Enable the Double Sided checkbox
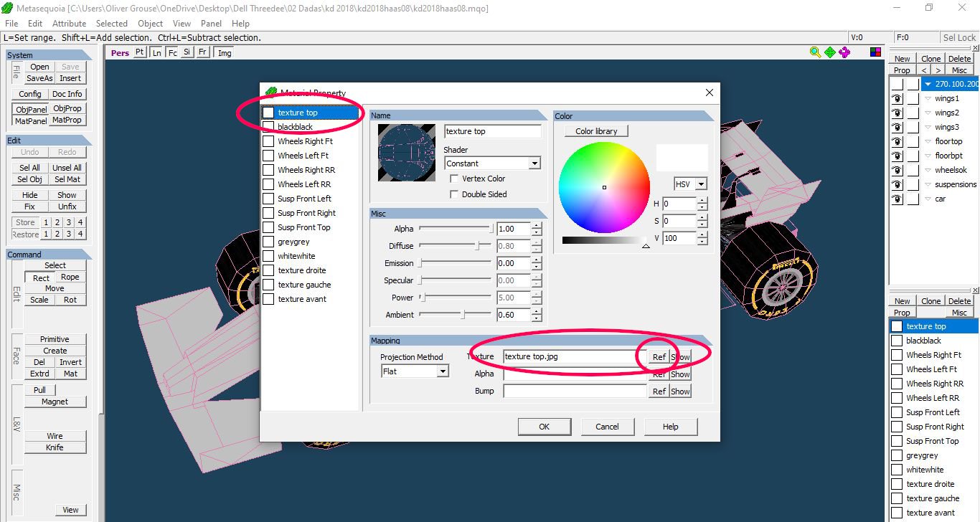Screen dimensions: 980x522 tap(454, 194)
